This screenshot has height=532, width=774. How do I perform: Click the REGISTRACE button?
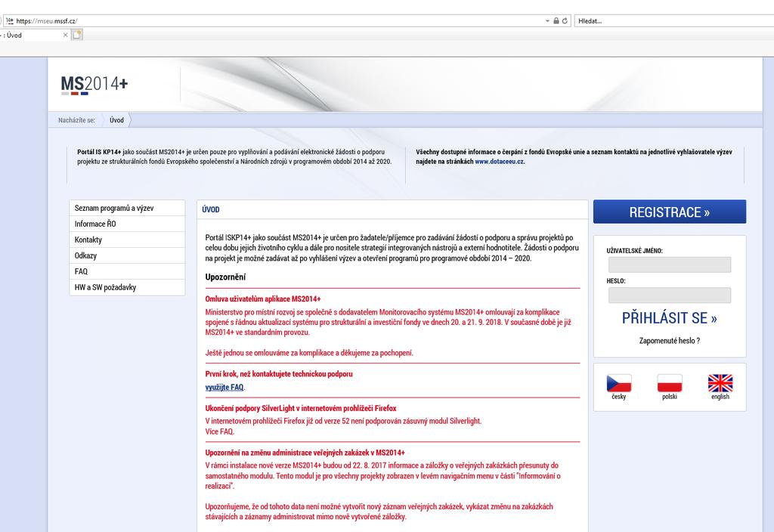click(x=670, y=212)
